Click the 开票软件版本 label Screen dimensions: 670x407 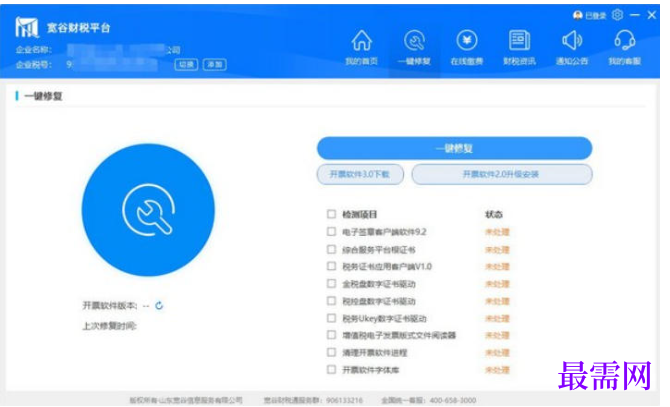[110, 305]
